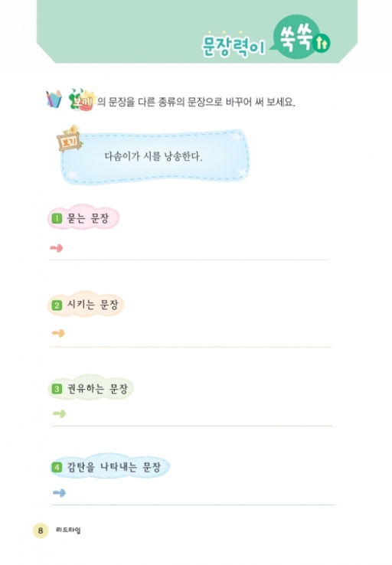
Task: Click the green number 1 badge
Action: [57, 218]
